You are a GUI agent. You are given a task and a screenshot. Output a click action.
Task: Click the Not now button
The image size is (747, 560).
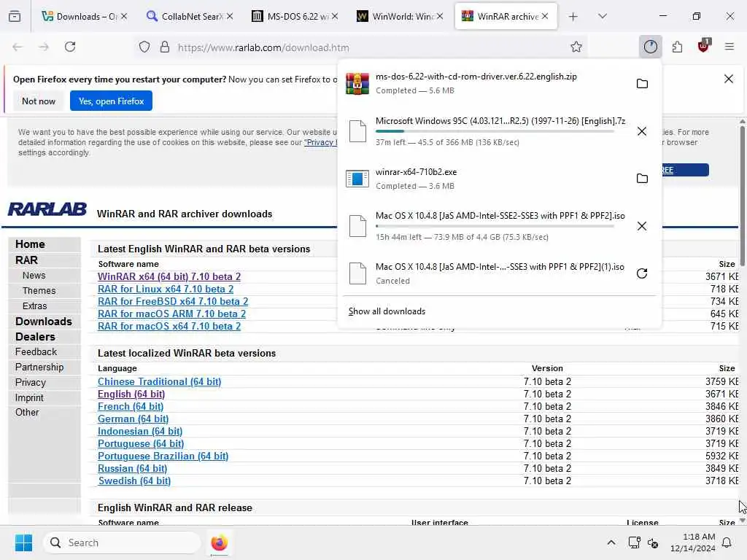tap(39, 101)
